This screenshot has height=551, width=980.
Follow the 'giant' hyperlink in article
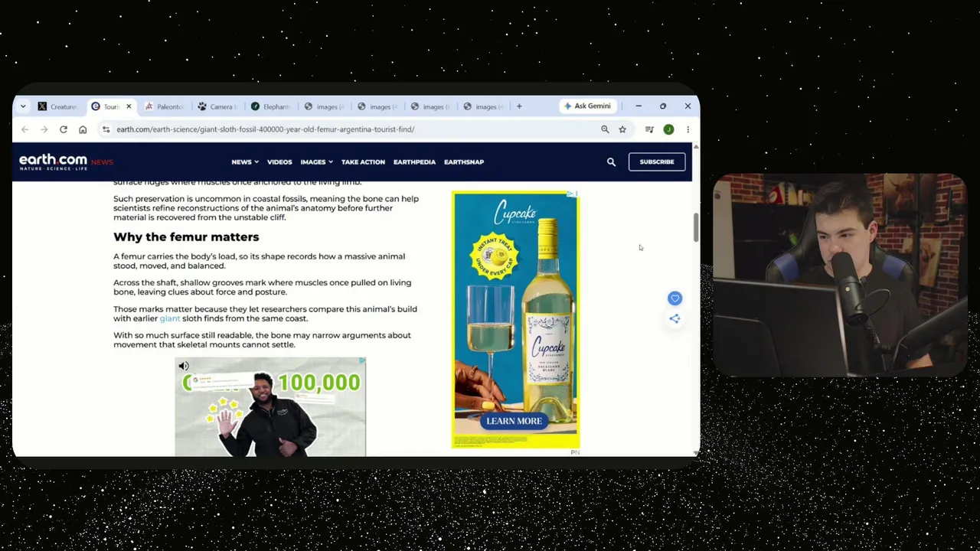coord(170,318)
